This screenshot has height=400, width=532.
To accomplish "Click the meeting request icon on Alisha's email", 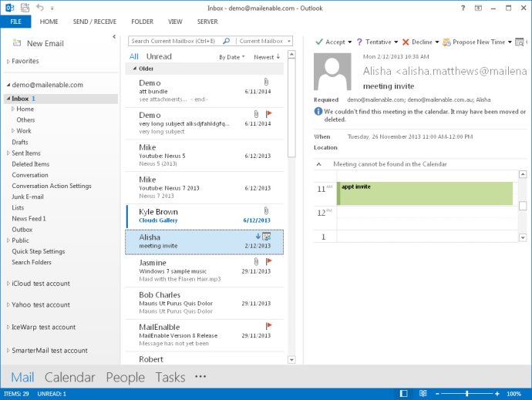I will [x=267, y=237].
